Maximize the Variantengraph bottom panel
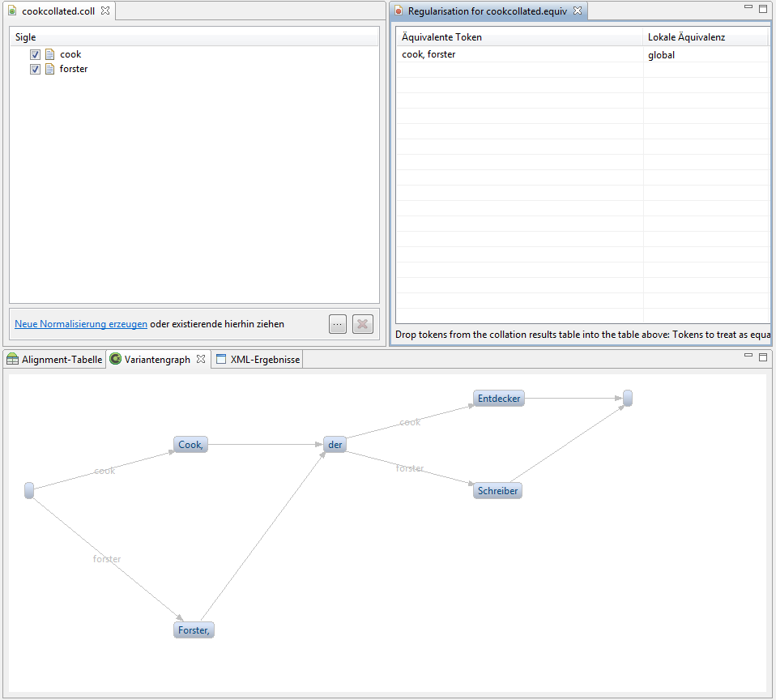 762,356
